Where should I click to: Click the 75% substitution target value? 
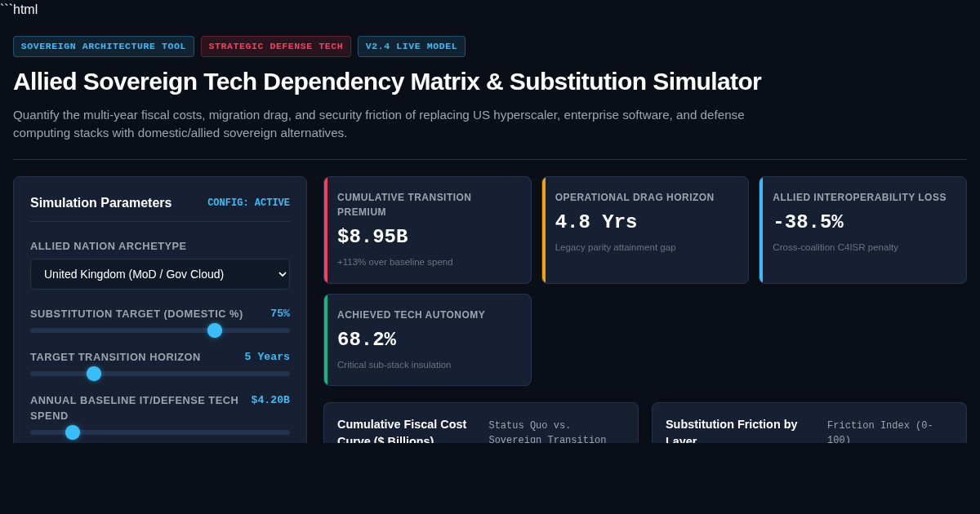(280, 313)
